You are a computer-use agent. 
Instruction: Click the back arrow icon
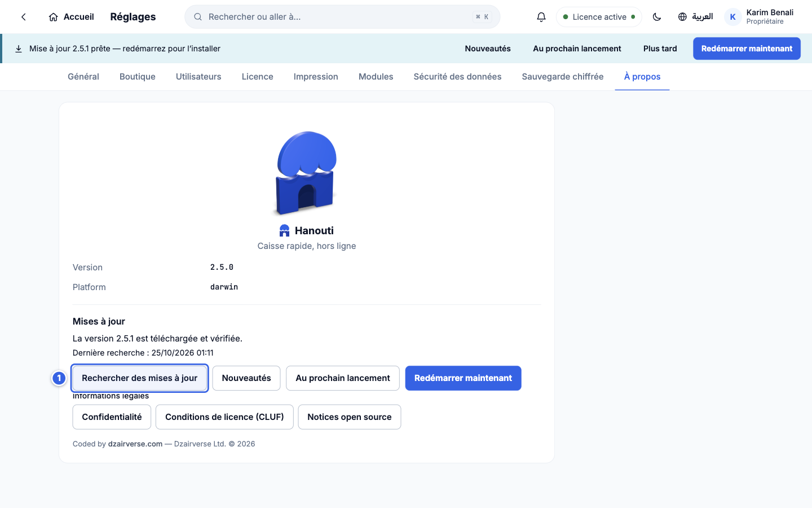point(24,17)
